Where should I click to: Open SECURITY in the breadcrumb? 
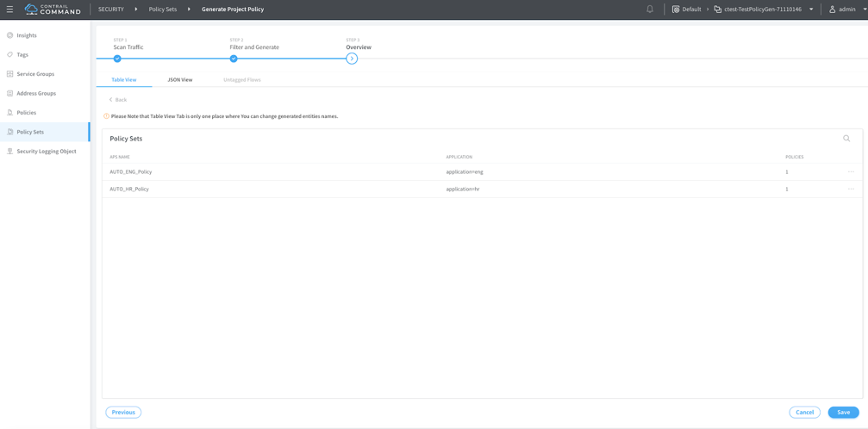110,9
